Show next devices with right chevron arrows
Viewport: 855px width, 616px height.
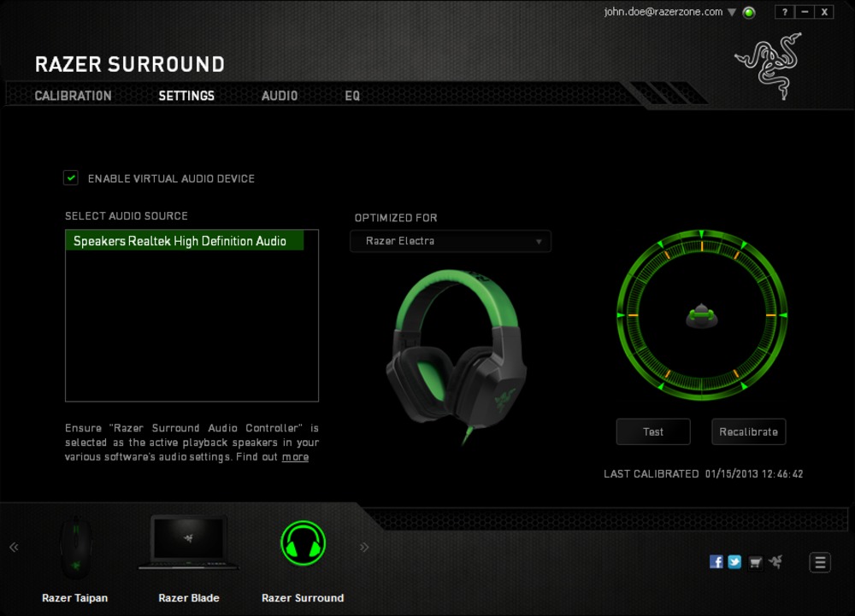(364, 547)
